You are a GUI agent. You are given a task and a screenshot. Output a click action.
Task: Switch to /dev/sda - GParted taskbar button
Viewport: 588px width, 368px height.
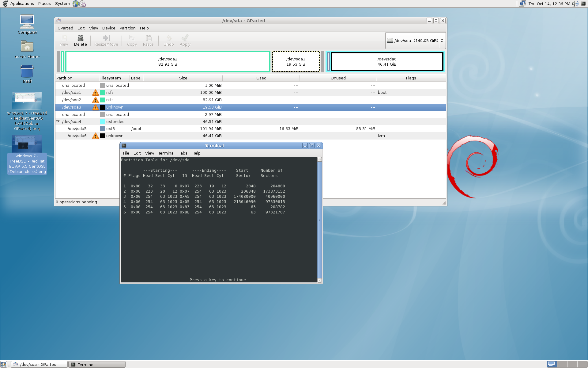39,364
